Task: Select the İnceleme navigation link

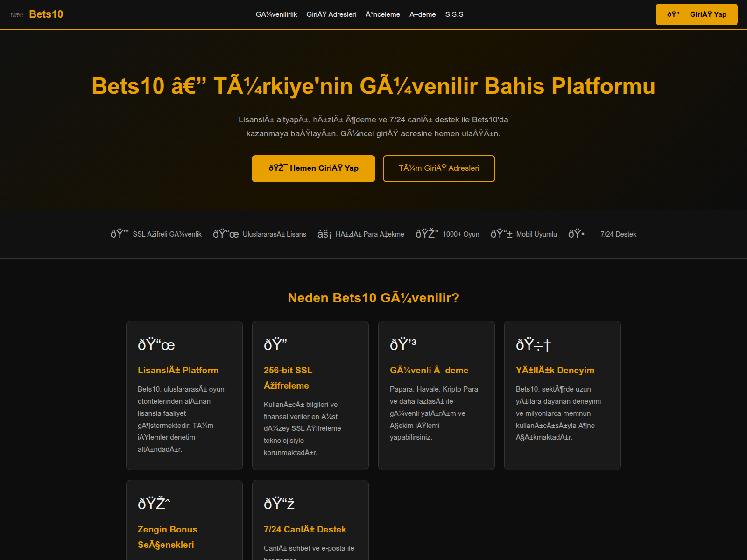Action: (x=383, y=14)
